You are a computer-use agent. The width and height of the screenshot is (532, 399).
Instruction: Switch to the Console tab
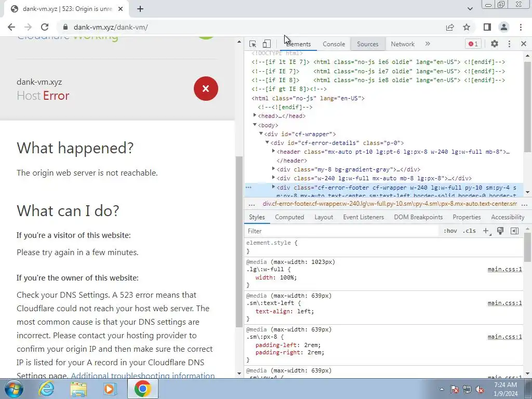click(334, 44)
